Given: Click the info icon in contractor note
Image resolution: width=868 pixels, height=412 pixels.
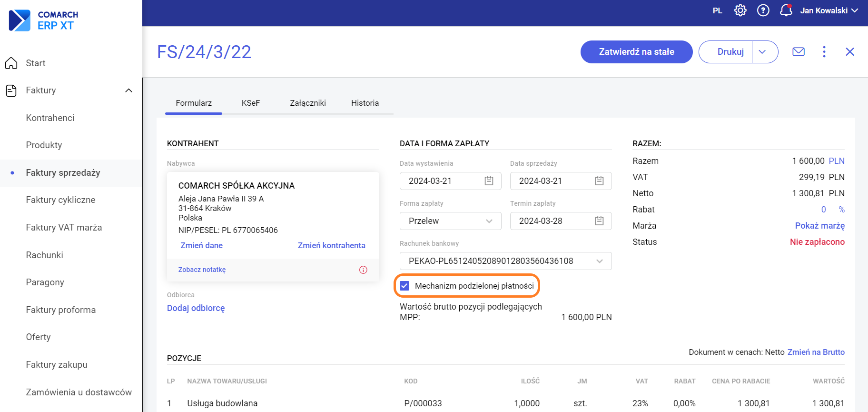Looking at the screenshot, I should pos(363,270).
